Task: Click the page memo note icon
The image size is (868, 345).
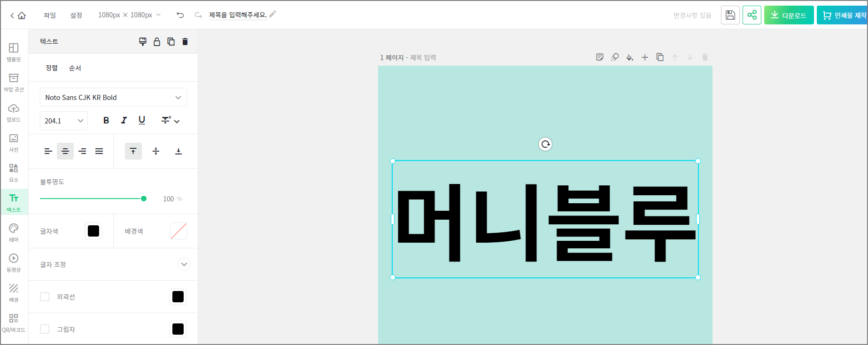Action: coord(600,57)
